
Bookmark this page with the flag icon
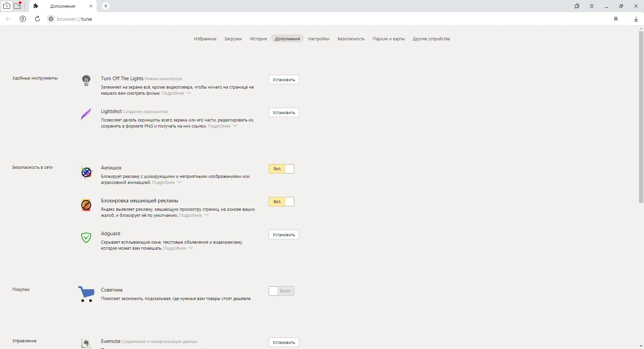[616, 19]
